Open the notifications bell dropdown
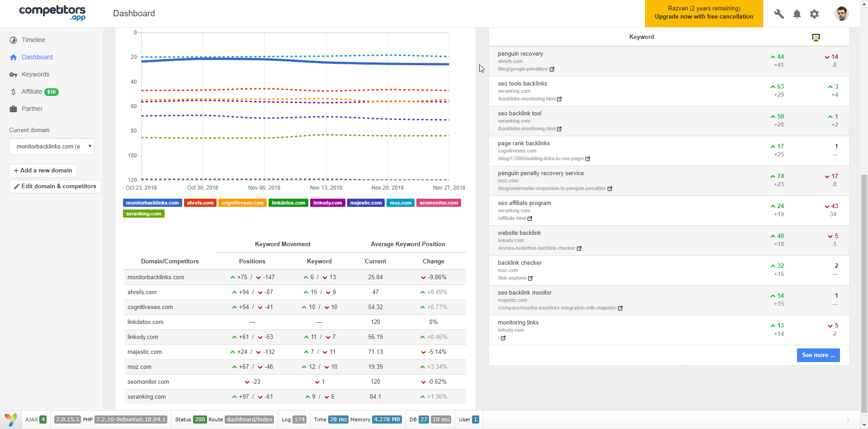This screenshot has height=429, width=868. point(797,14)
